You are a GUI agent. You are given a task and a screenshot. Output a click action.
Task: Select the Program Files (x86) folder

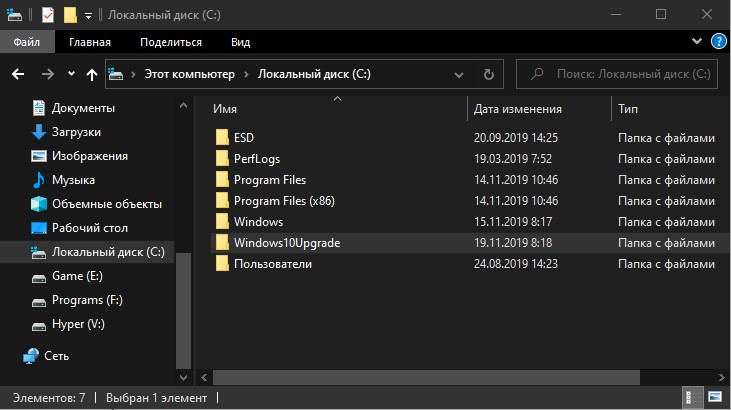pyautogui.click(x=284, y=201)
